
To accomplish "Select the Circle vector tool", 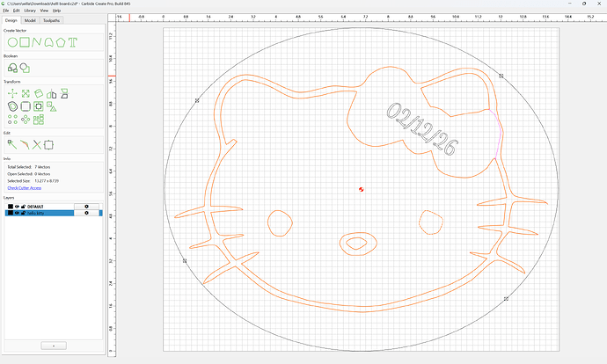I will (12, 42).
